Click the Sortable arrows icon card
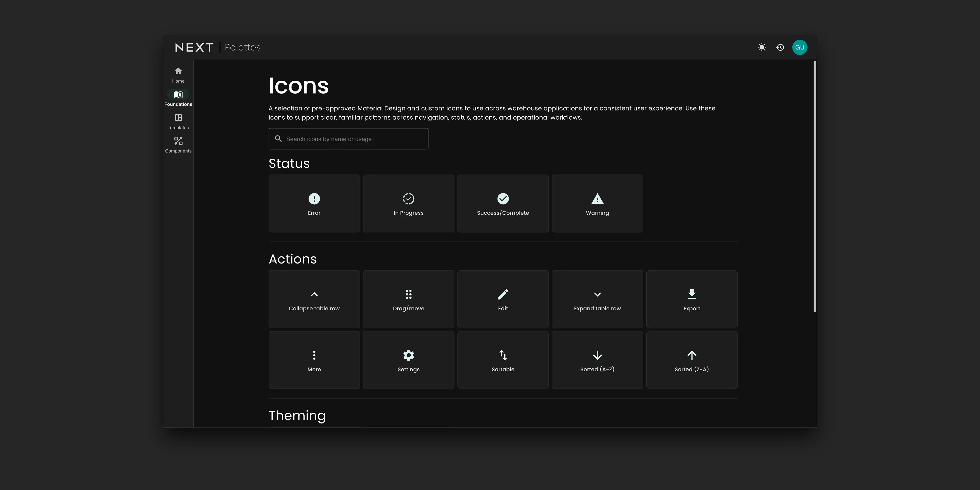Screen dimensions: 980x490 503,360
